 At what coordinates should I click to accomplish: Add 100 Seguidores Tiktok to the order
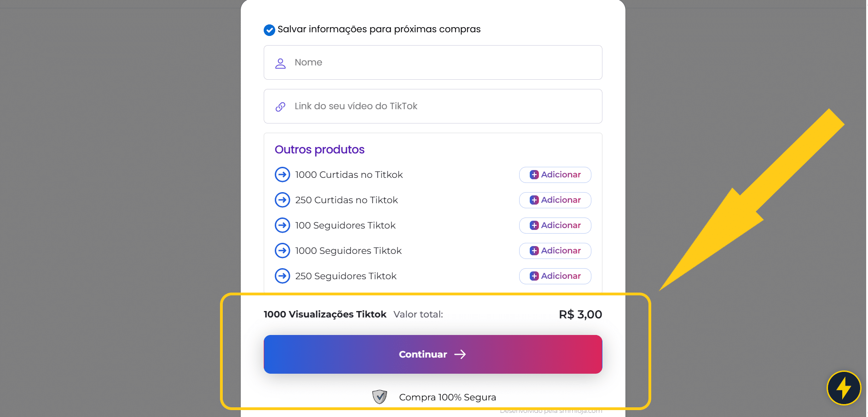point(555,225)
